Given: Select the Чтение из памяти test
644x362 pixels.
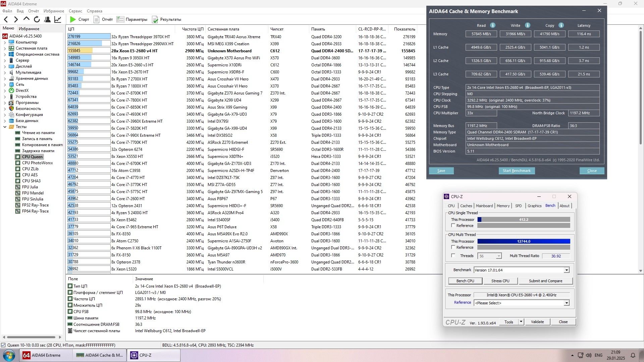Looking at the screenshot, I should (38, 133).
